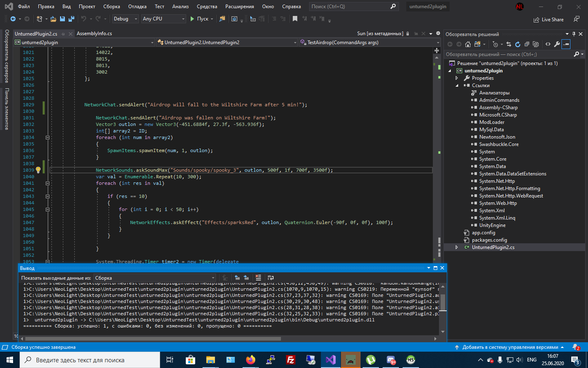Viewport: 588px width, 368px height.
Task: Toggle a bookmark with the bookmark icon
Action: [x=295, y=19]
